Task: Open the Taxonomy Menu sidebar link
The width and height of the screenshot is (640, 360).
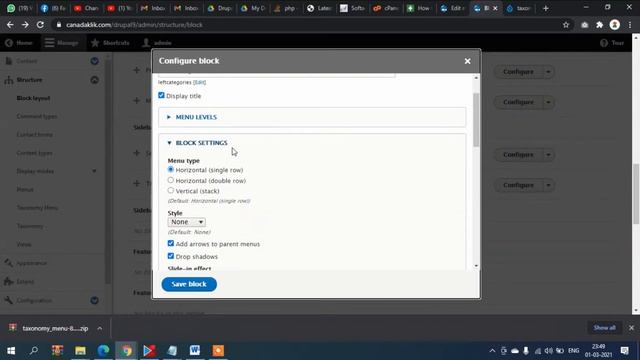Action: click(x=37, y=208)
